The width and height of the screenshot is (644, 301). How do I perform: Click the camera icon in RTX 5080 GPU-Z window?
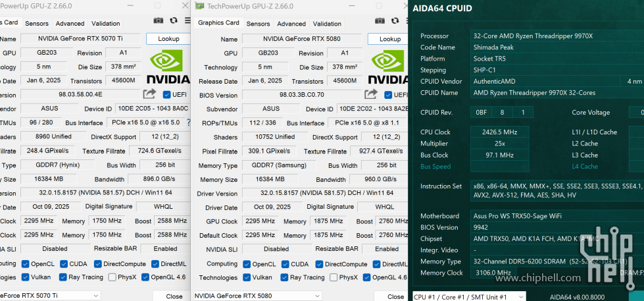tap(380, 22)
